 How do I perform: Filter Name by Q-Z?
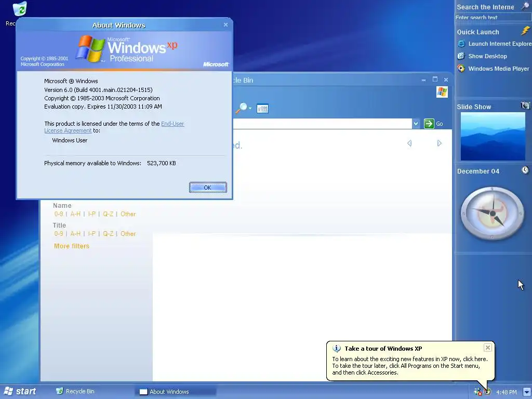108,214
